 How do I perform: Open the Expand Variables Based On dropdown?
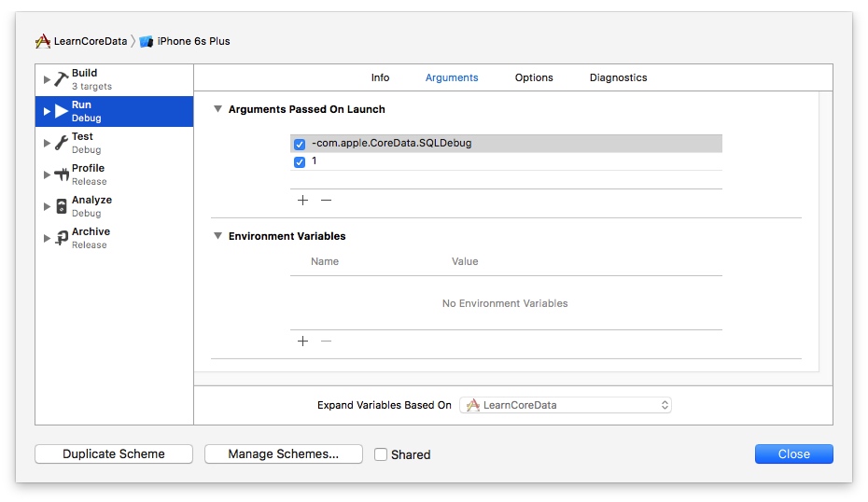[566, 405]
